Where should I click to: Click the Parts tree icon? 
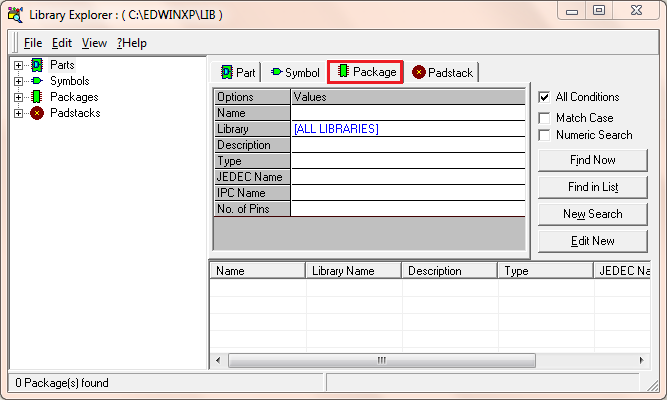pos(37,65)
